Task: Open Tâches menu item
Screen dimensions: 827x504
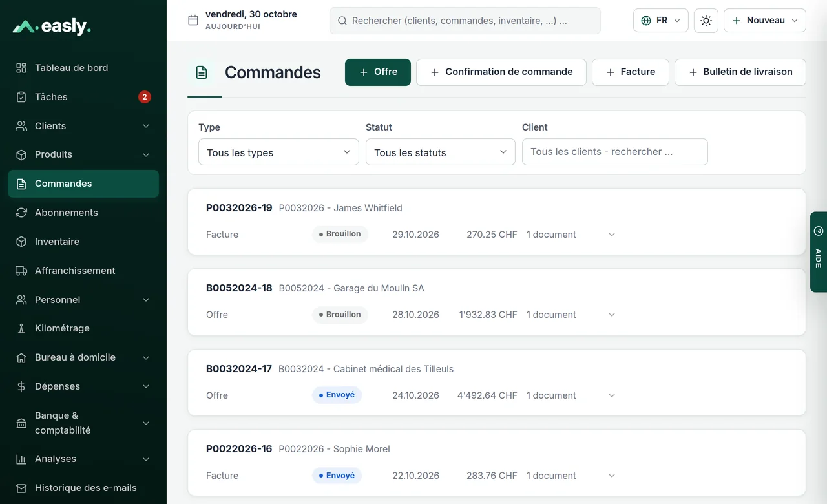Action: (83, 97)
